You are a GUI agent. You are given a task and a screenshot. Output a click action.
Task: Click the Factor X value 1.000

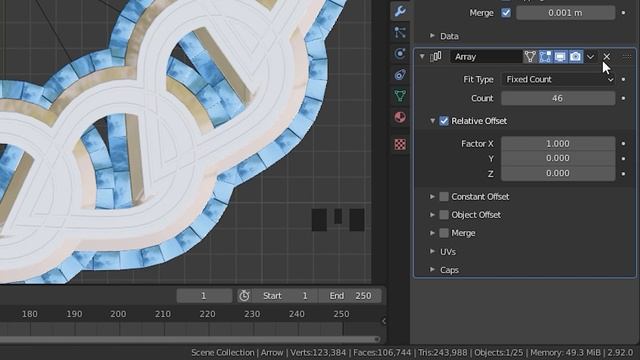coord(558,143)
